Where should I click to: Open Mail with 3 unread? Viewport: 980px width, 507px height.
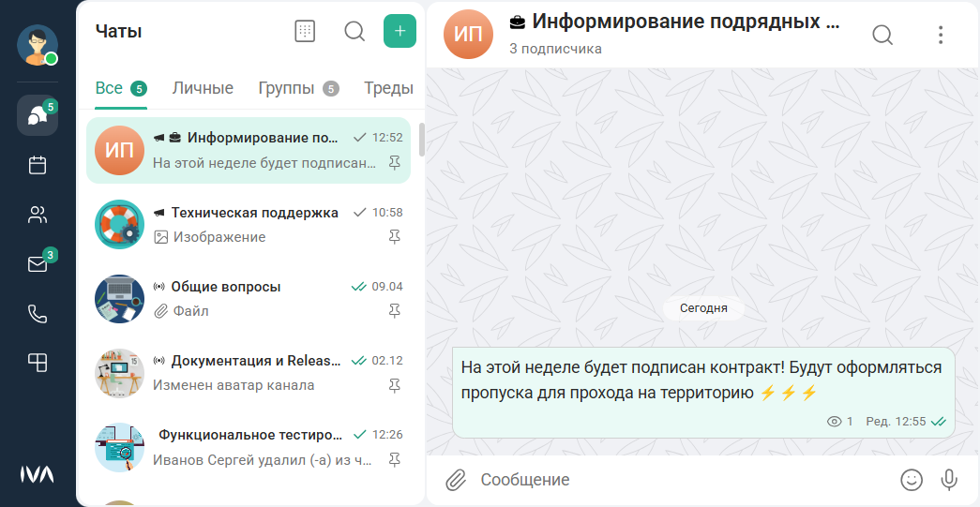pos(38,264)
